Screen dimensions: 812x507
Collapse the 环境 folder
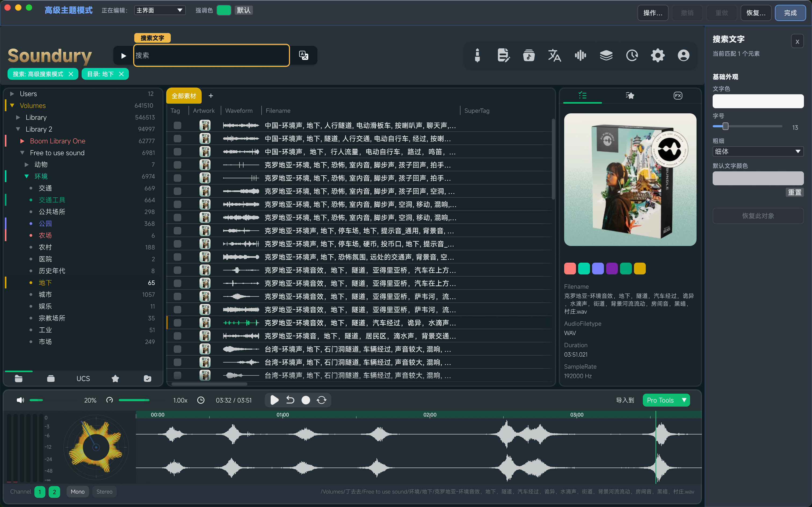pyautogui.click(x=27, y=176)
